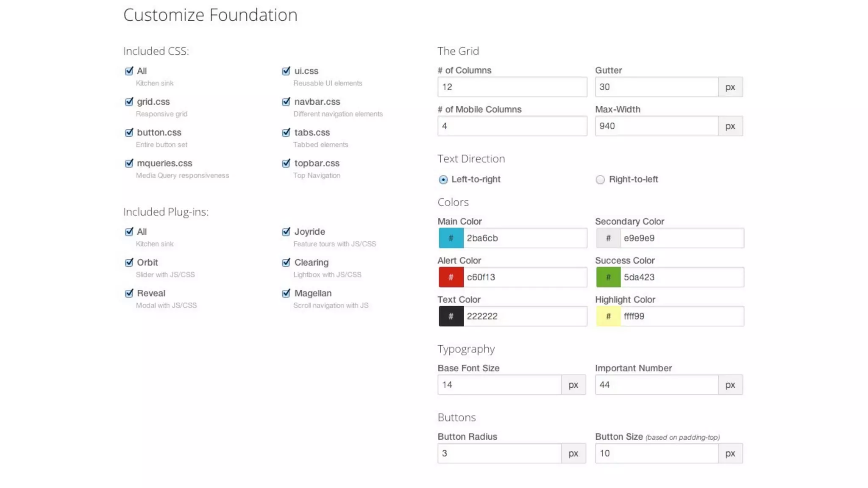Screen dimensions: 868x488
Task: Click the Highlight Color yellow swatch
Action: click(x=608, y=316)
